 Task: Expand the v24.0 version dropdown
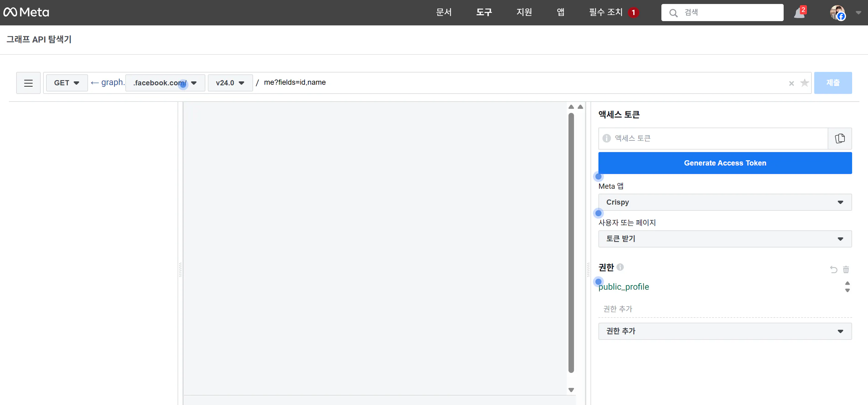(x=230, y=83)
